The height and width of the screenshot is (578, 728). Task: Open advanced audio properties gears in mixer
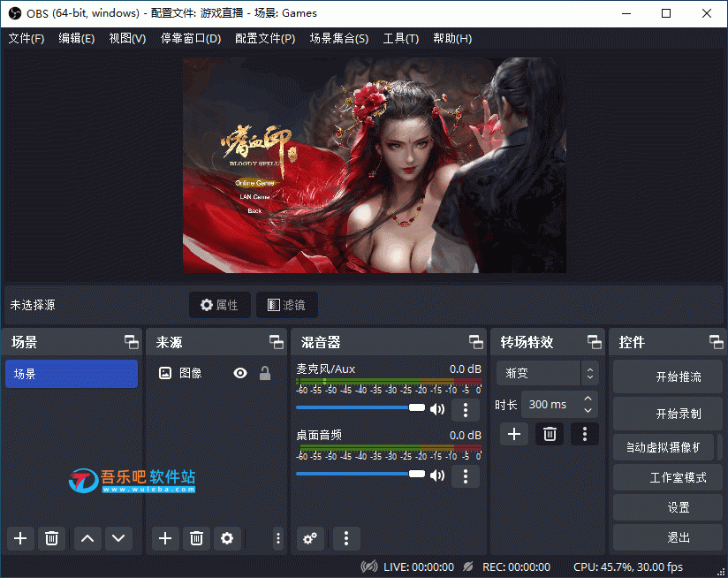point(310,538)
